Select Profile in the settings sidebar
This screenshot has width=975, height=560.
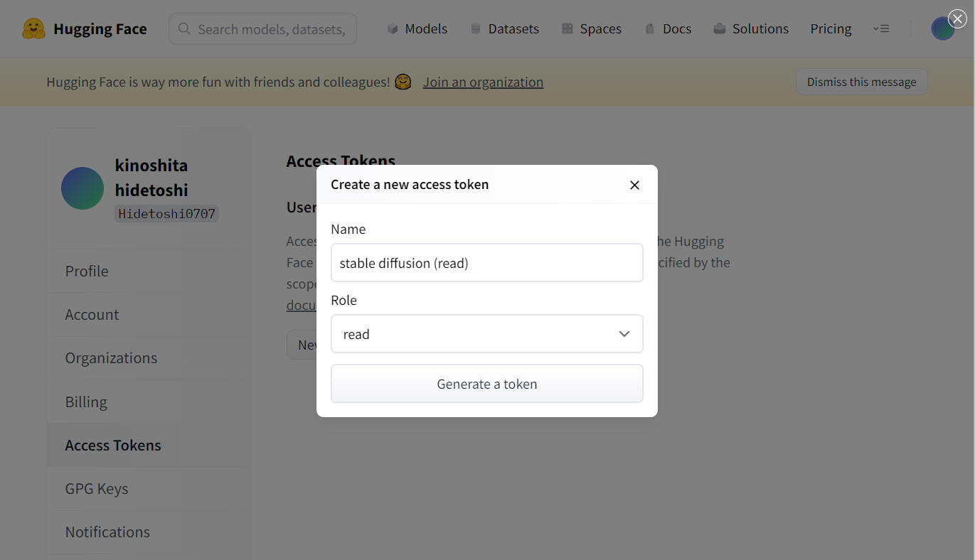pyautogui.click(x=149, y=271)
